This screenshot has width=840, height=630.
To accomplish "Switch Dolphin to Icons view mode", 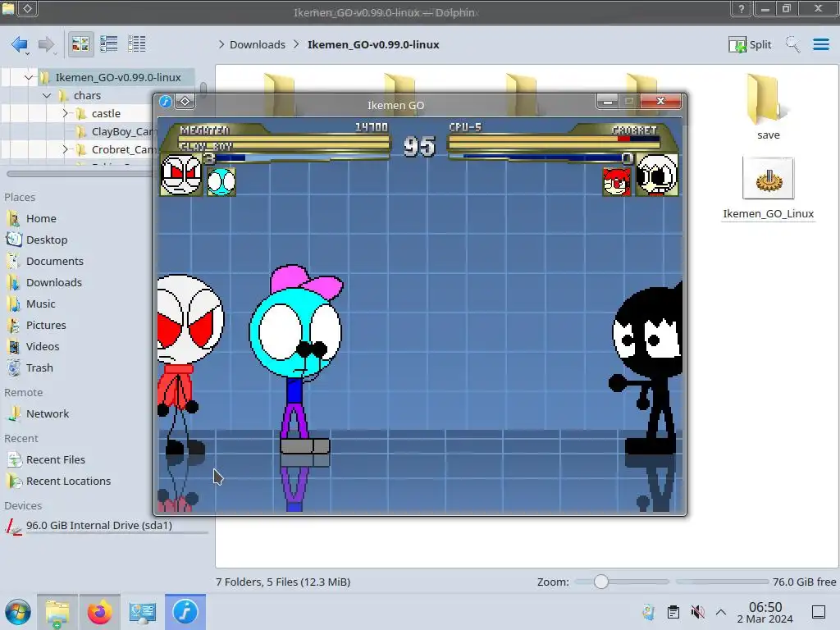I will [80, 44].
